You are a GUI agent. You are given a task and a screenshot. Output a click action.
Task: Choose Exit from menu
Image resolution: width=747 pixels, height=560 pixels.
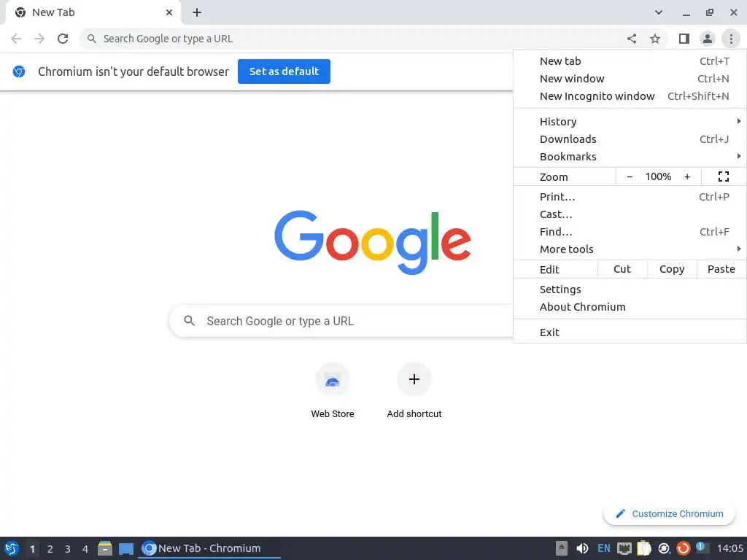coord(630,332)
